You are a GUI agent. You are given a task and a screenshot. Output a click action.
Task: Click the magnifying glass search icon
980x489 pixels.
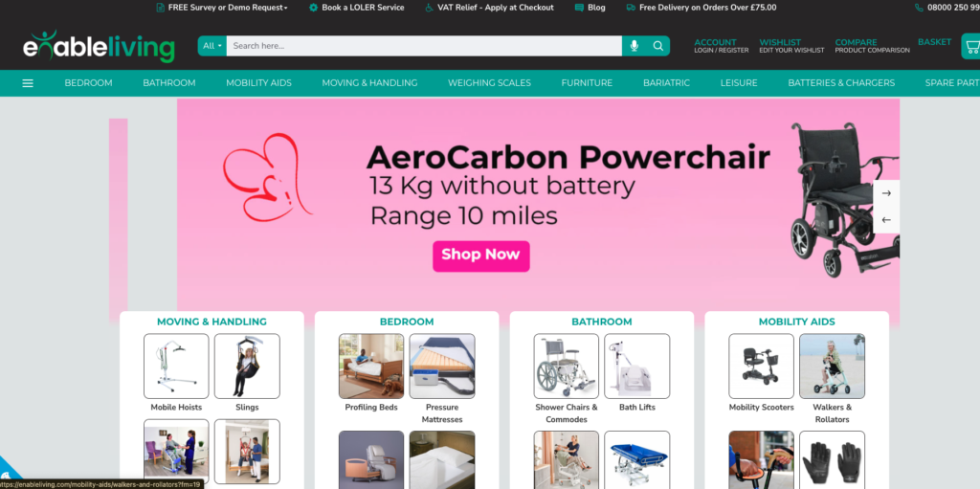(658, 46)
